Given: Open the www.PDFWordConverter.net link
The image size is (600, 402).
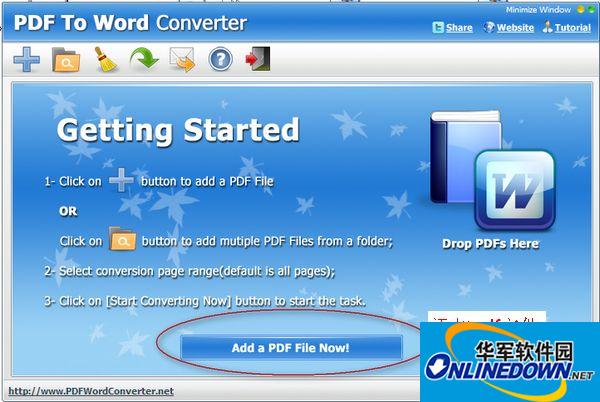Looking at the screenshot, I should click(x=91, y=391).
